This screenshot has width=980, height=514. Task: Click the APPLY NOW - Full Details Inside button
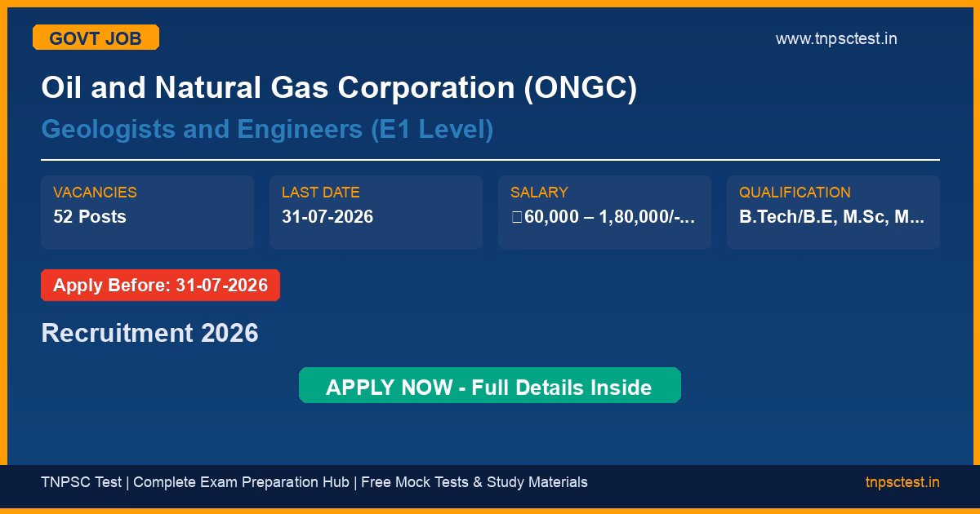pyautogui.click(x=489, y=386)
